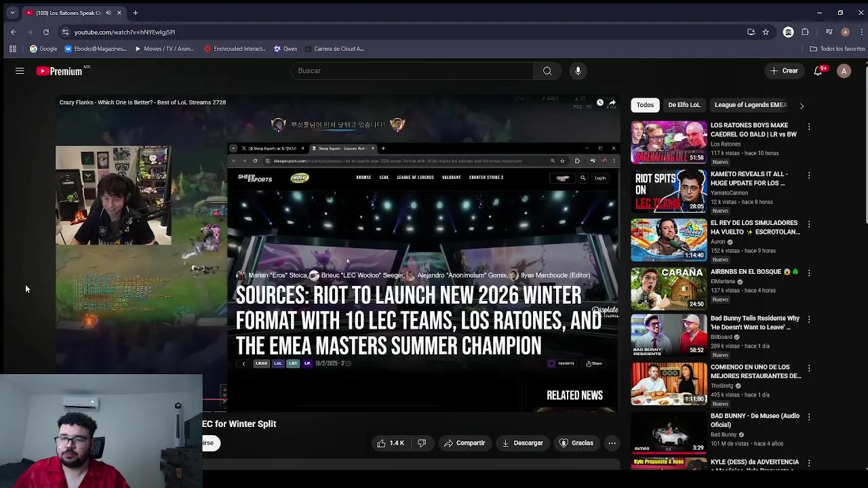This screenshot has width=868, height=488.
Task: Open Comiendo en uno de los mejores thumbnail
Action: click(669, 384)
